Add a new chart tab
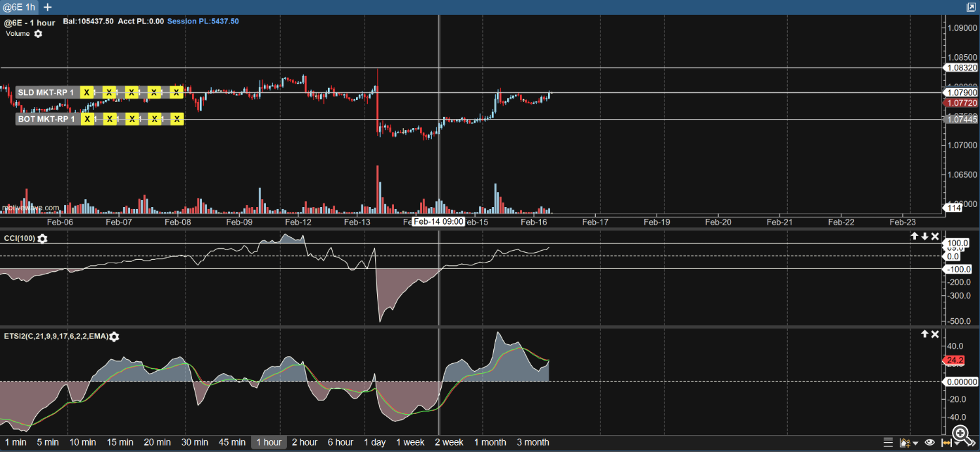Screen dimensions: 980x452 [48, 7]
